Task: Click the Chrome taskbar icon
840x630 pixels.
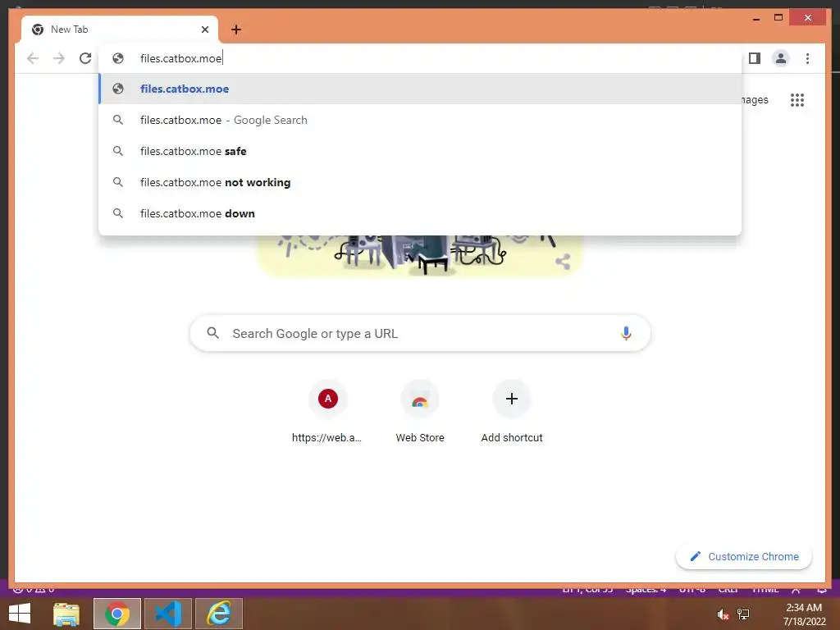Action: coord(117,614)
